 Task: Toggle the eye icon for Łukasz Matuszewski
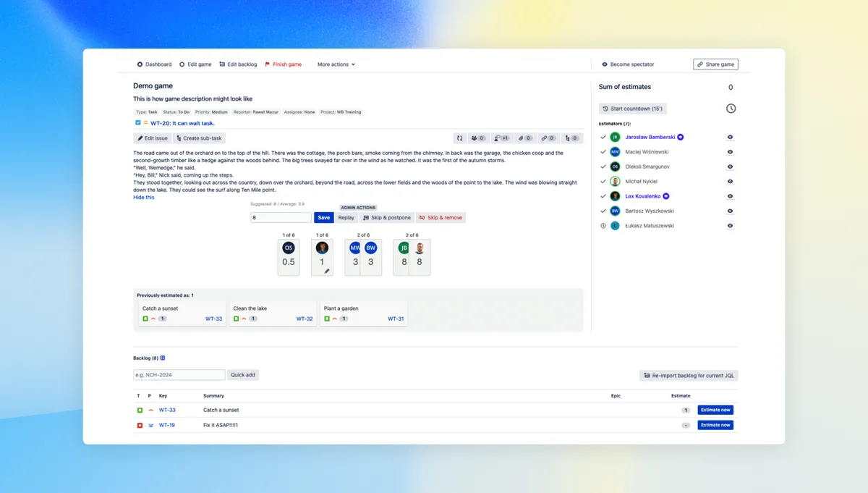click(730, 226)
